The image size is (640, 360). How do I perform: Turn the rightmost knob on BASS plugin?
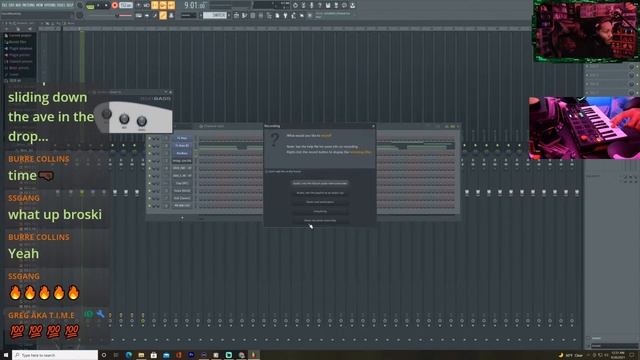pos(142,121)
